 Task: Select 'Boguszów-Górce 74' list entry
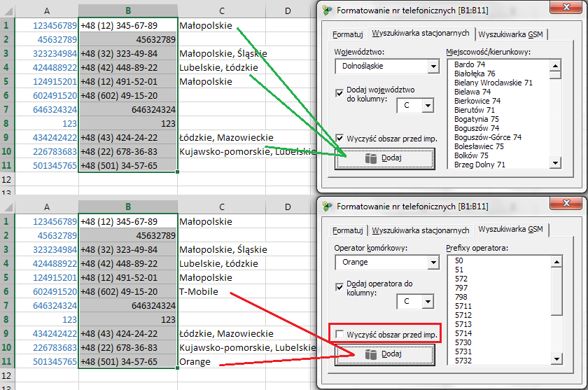pyautogui.click(x=487, y=137)
